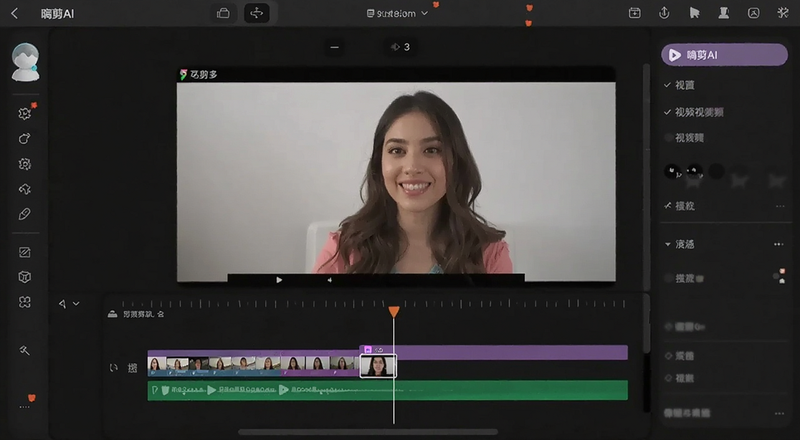This screenshot has width=800, height=440.
Task: Select the highlighted move tool in top bar
Action: tap(256, 13)
